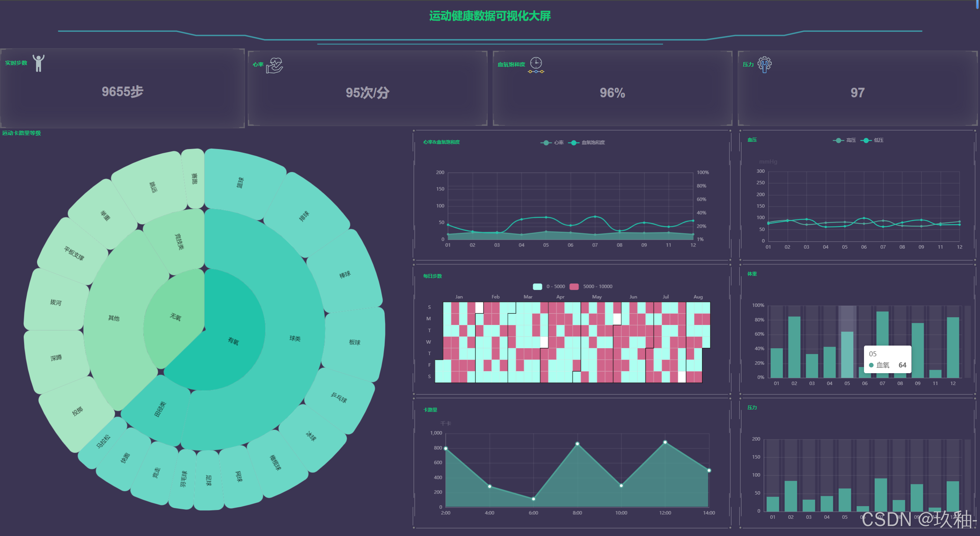980x536 pixels.
Task: Select the 其他 sunburst segment
Action: [x=114, y=318]
